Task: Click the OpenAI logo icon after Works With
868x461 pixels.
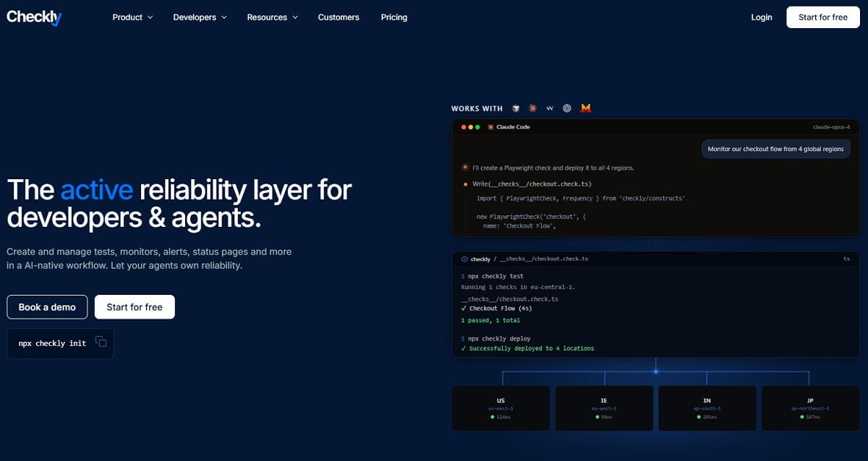Action: click(567, 108)
